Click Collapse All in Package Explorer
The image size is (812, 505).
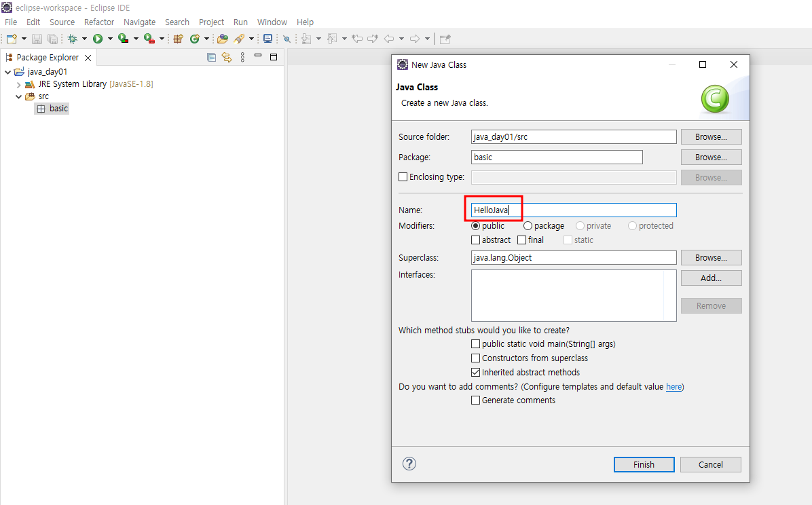(211, 58)
